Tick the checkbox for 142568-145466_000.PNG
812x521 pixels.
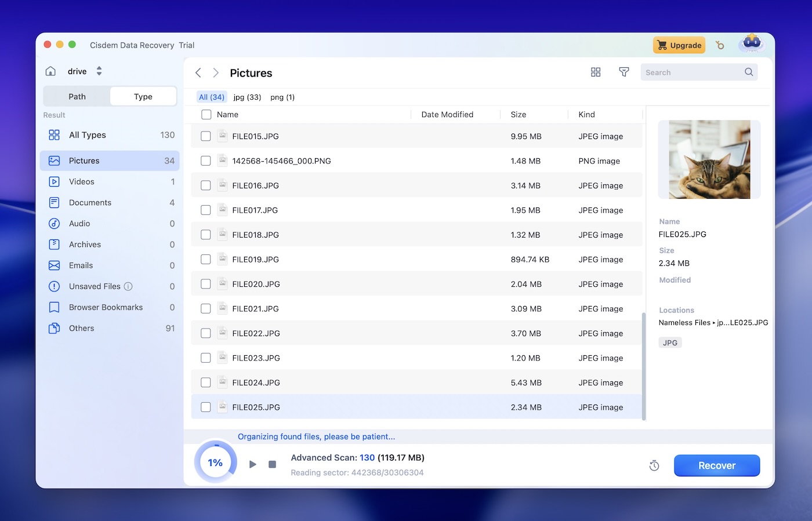206,161
